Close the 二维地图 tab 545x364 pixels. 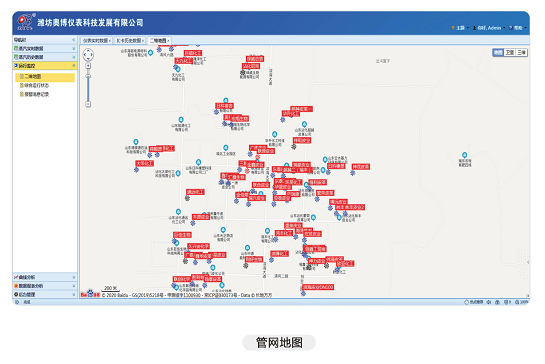(169, 41)
